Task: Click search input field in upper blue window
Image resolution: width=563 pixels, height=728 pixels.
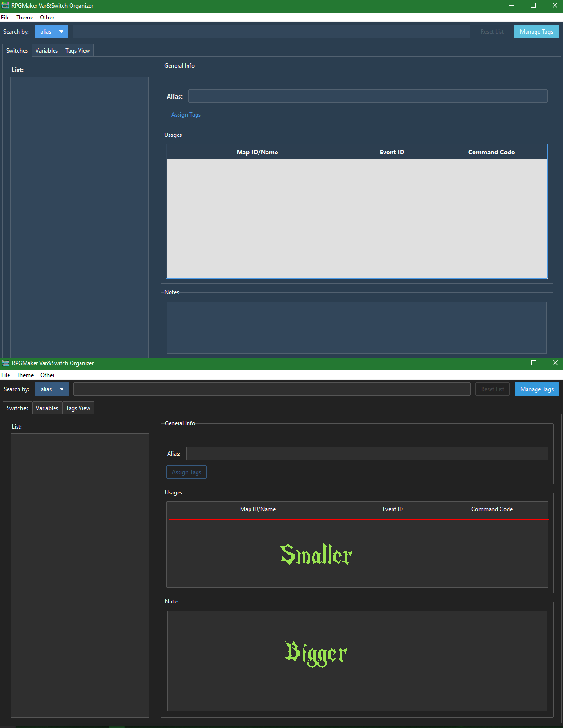Action: (271, 32)
